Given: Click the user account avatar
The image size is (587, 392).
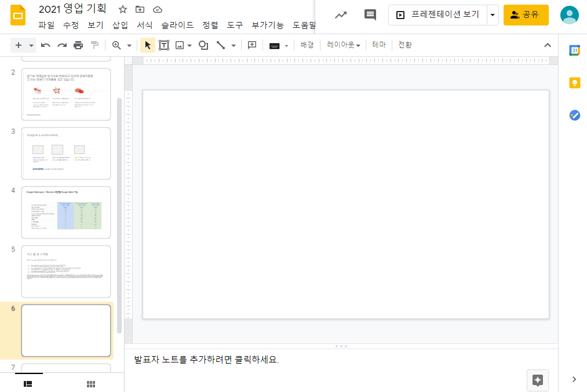Looking at the screenshot, I should point(570,15).
